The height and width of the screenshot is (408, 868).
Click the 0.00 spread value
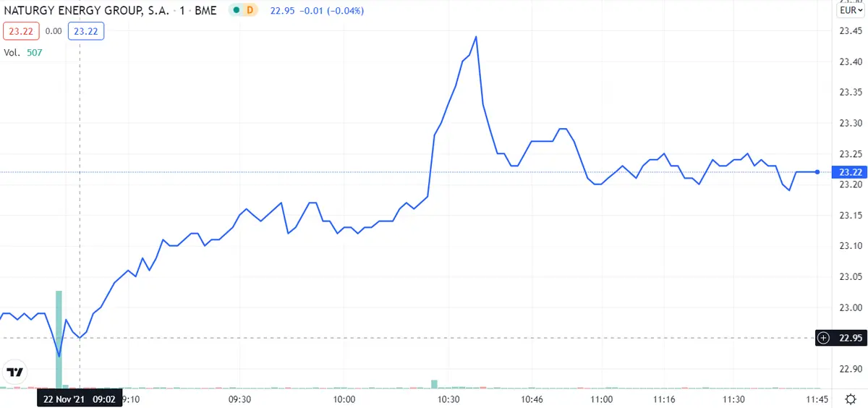tap(53, 31)
